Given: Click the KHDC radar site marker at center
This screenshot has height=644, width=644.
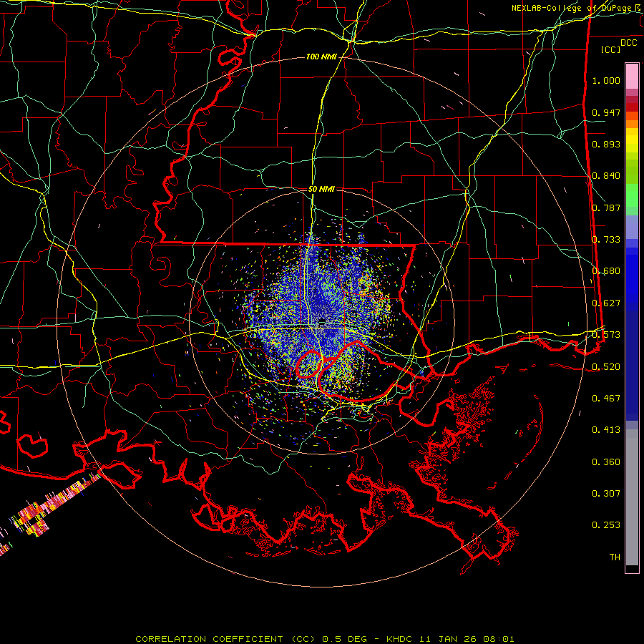Looking at the screenshot, I should point(323,321).
